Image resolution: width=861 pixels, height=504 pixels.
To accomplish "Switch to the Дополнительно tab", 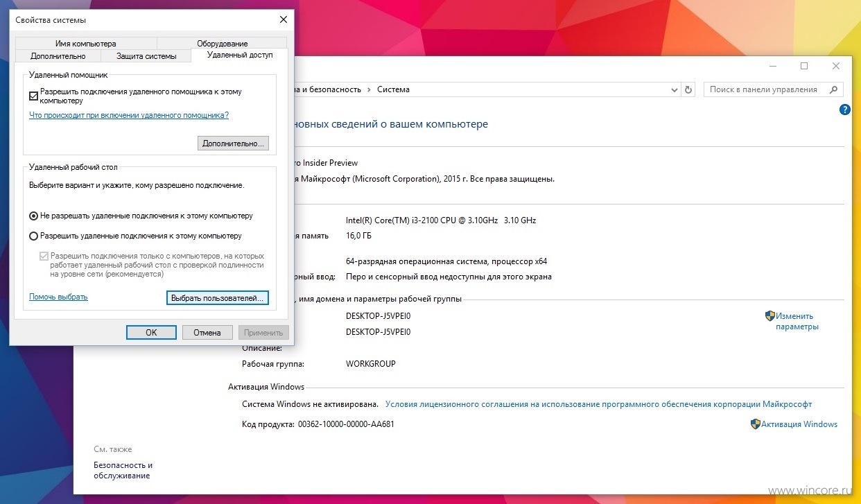I will point(58,56).
